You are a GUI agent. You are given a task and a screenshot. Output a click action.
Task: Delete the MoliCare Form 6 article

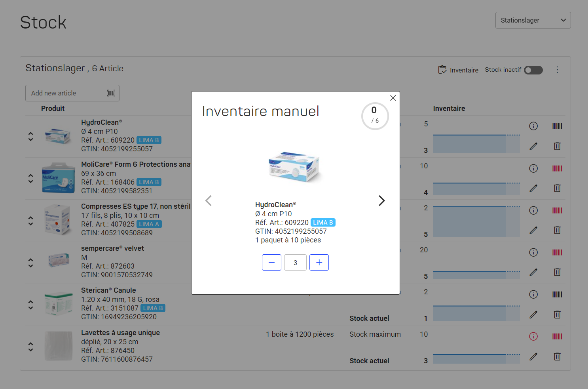click(557, 188)
